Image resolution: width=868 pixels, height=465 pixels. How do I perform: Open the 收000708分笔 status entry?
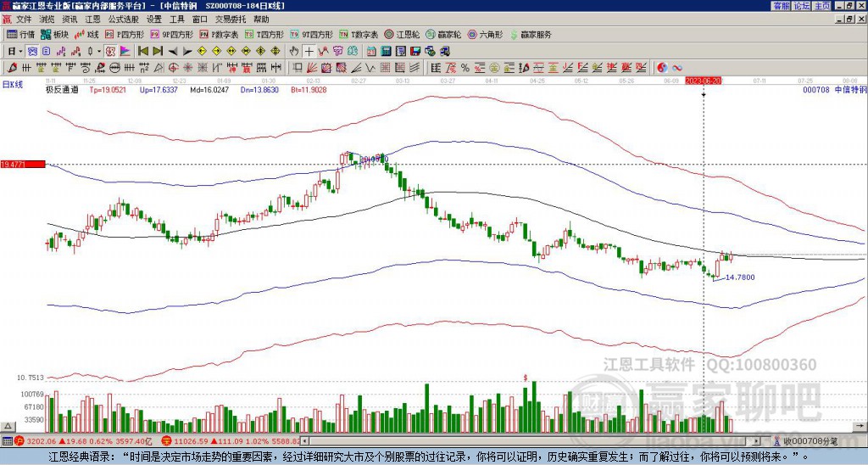tap(805, 441)
